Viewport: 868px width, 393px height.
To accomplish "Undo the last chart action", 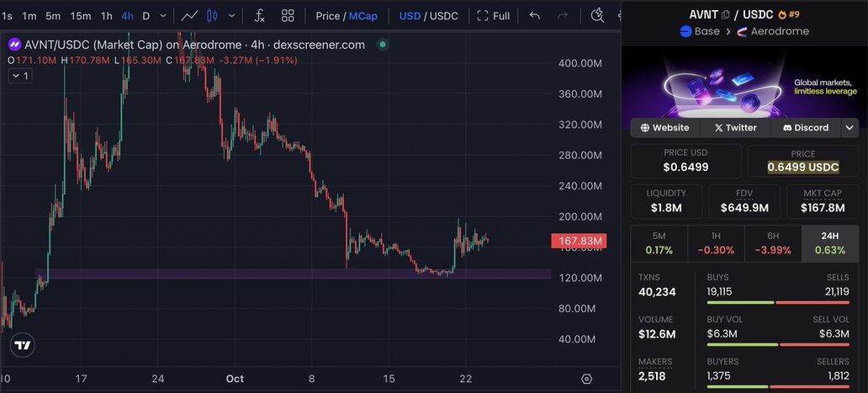I will [535, 15].
